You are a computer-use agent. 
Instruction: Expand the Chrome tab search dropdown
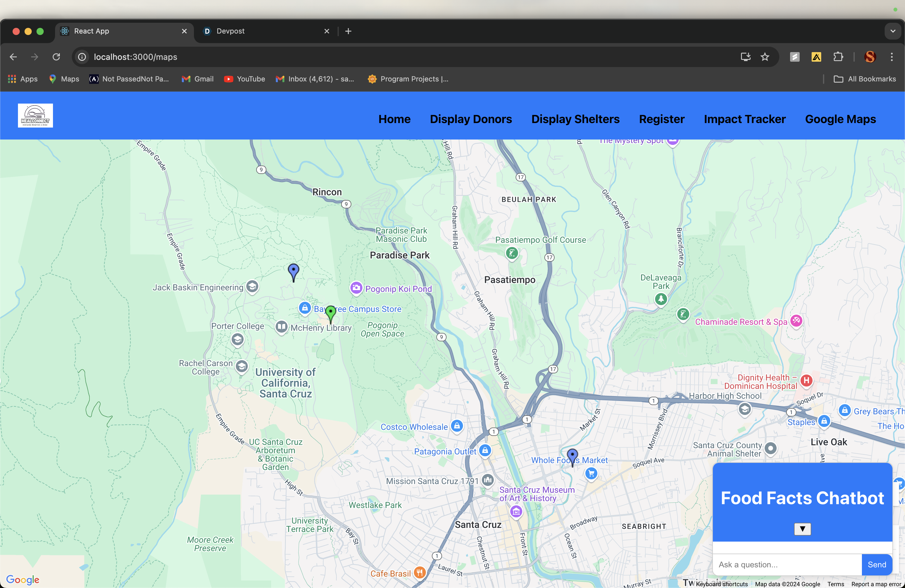[892, 31]
